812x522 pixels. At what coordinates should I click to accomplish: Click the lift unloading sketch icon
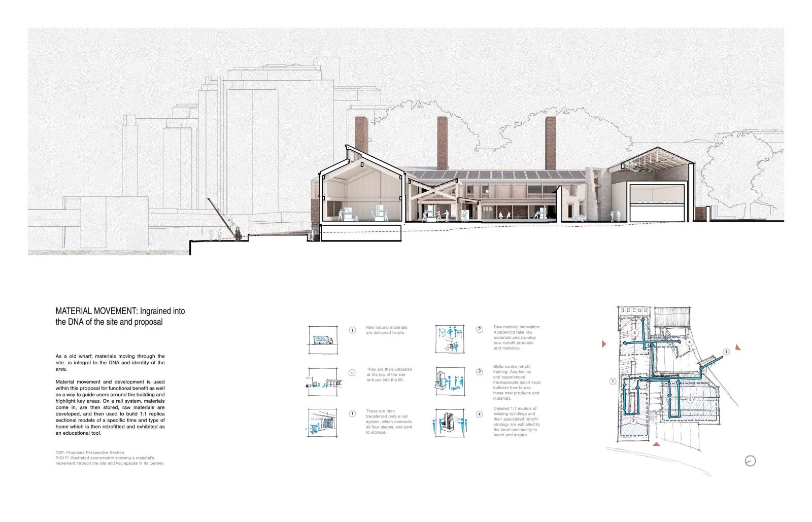tap(322, 381)
